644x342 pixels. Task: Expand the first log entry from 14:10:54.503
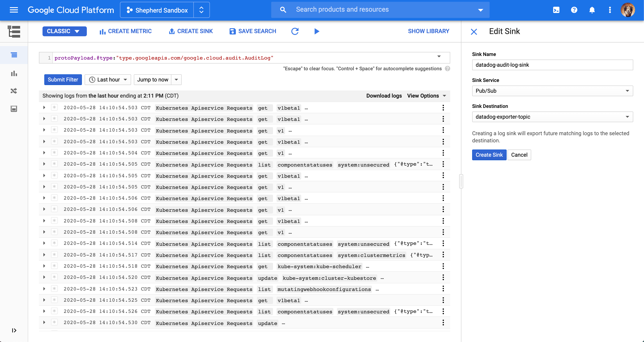click(44, 107)
